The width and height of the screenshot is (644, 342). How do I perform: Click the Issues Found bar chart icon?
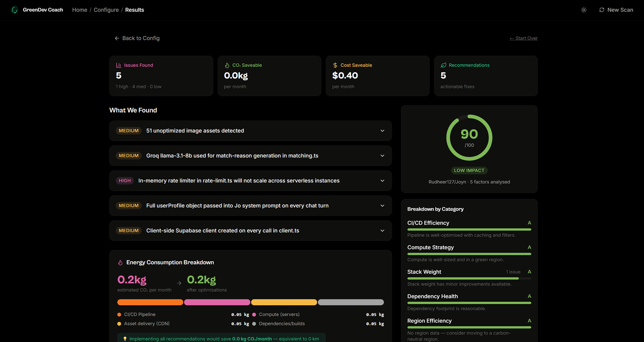pos(119,65)
